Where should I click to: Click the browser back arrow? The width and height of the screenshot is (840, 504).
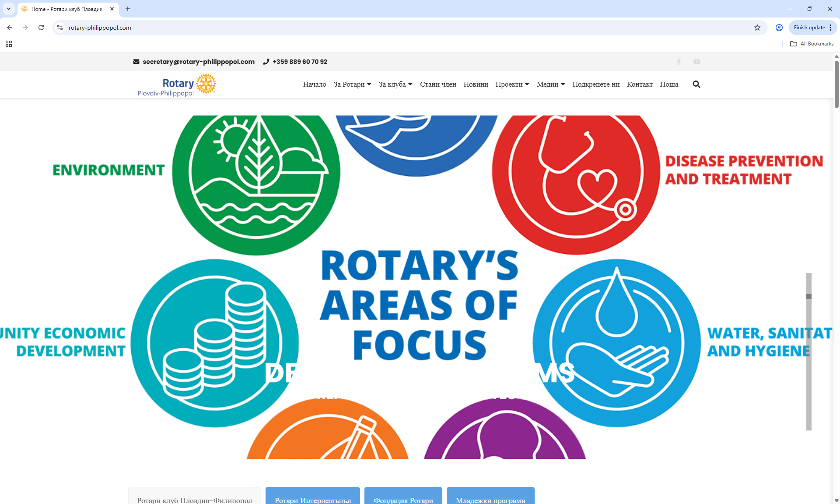(x=10, y=28)
